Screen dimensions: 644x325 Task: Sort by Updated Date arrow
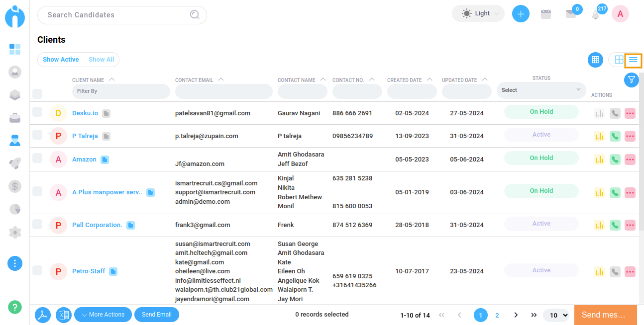[x=485, y=80]
